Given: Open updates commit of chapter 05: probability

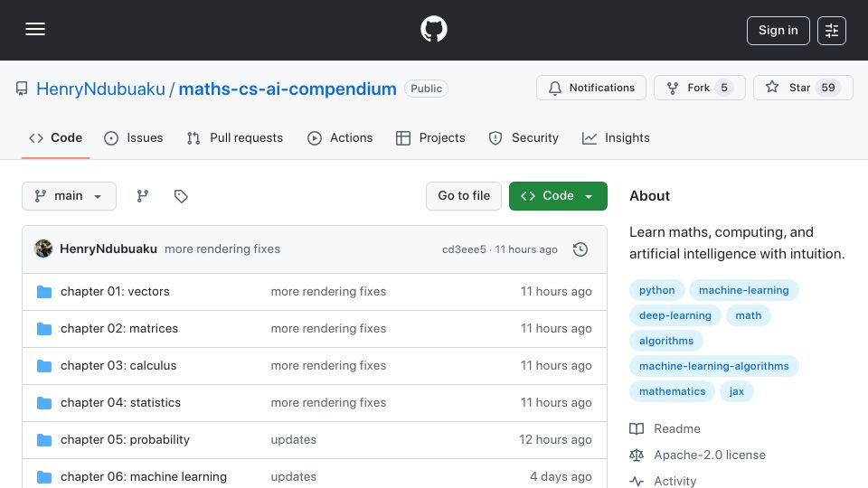Looking at the screenshot, I should pyautogui.click(x=293, y=440).
